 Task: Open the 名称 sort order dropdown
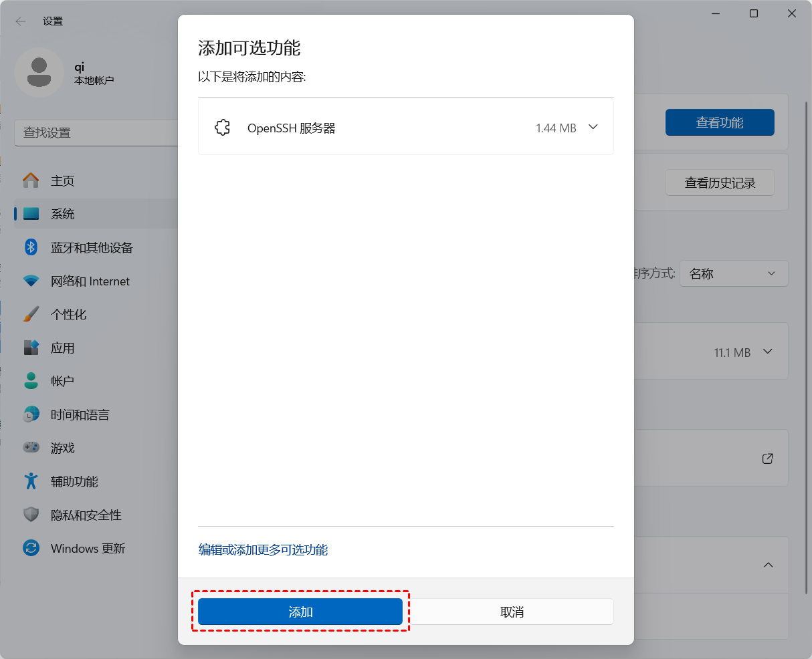tap(734, 273)
